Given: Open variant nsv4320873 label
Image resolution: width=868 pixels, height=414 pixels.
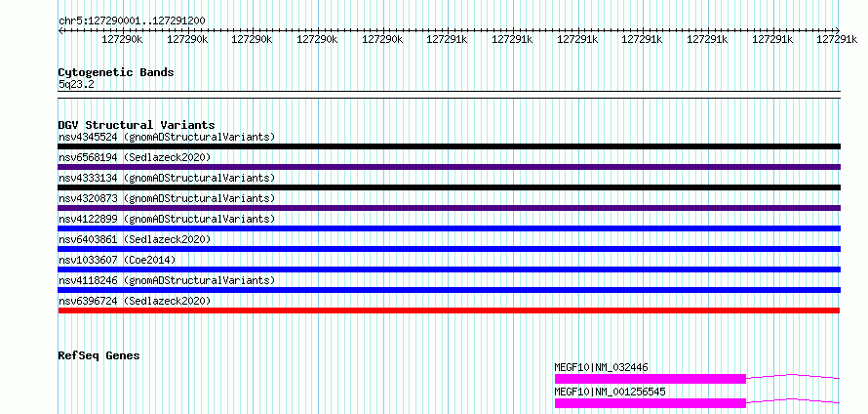Looking at the screenshot, I should [x=167, y=198].
